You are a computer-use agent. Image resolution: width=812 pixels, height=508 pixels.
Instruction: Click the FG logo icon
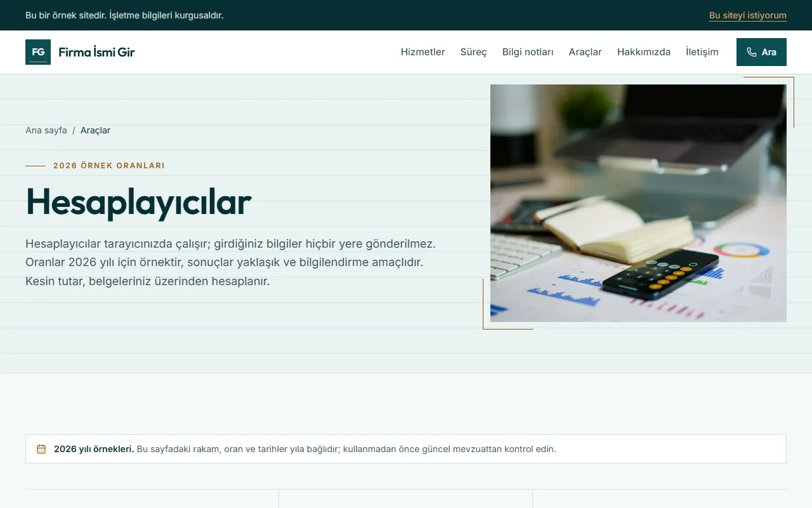pyautogui.click(x=38, y=52)
